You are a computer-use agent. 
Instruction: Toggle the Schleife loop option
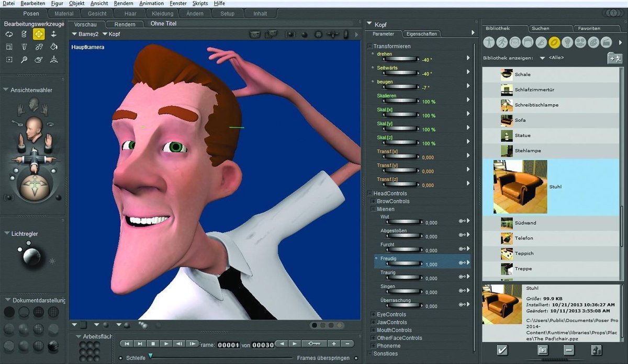tap(120, 358)
